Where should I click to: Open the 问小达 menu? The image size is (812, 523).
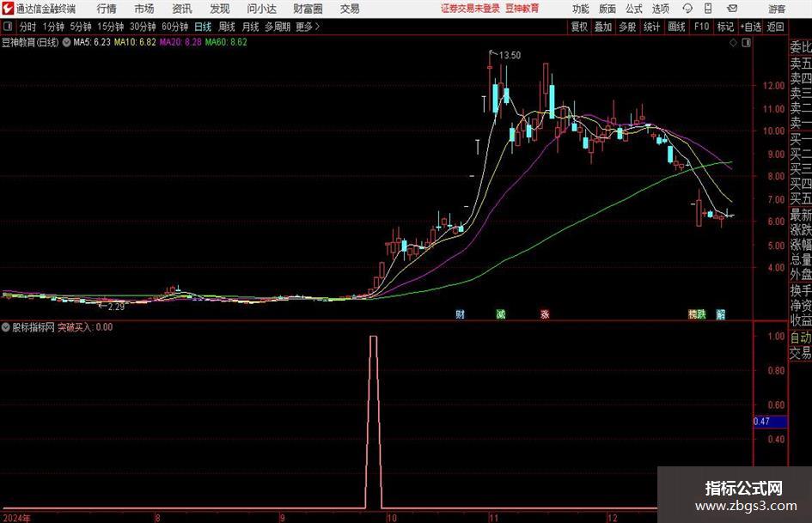pyautogui.click(x=261, y=9)
